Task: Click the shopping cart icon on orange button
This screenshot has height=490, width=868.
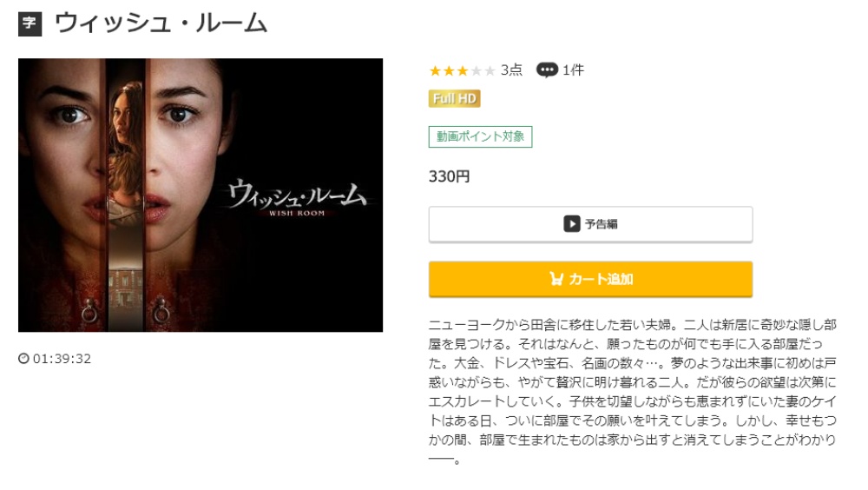Action: tap(556, 278)
